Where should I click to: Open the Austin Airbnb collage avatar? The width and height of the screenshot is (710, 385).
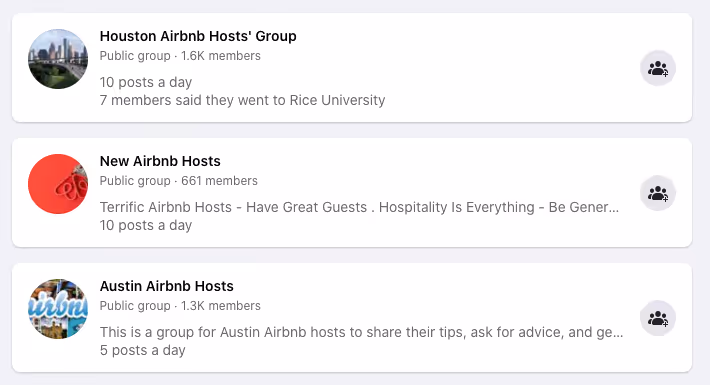pyautogui.click(x=58, y=309)
